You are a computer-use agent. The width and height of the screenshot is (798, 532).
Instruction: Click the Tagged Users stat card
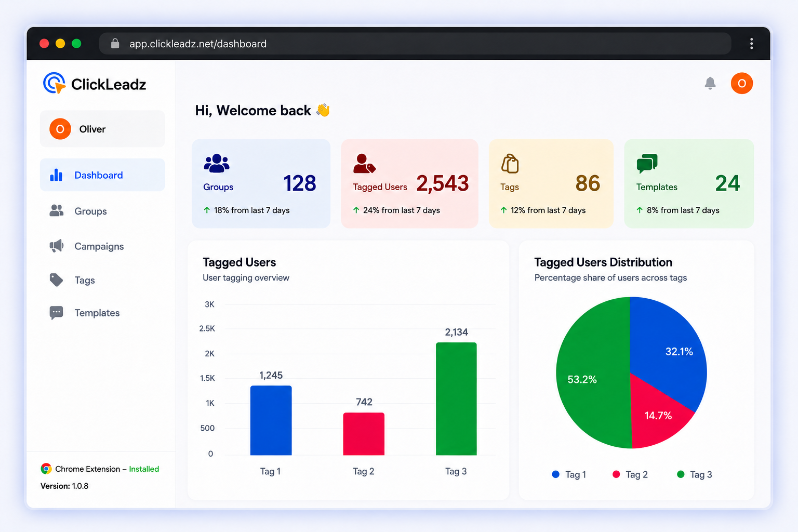[x=409, y=183]
